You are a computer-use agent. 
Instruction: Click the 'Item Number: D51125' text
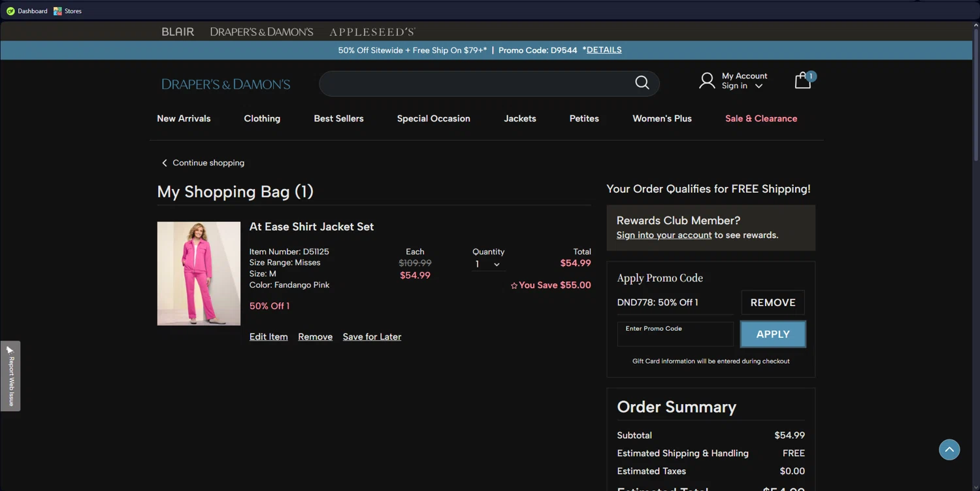point(289,252)
